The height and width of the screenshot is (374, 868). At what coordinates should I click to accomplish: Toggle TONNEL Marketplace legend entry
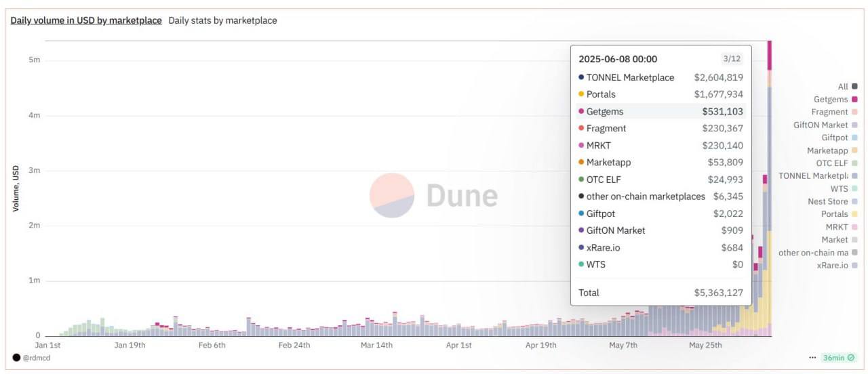click(x=818, y=176)
